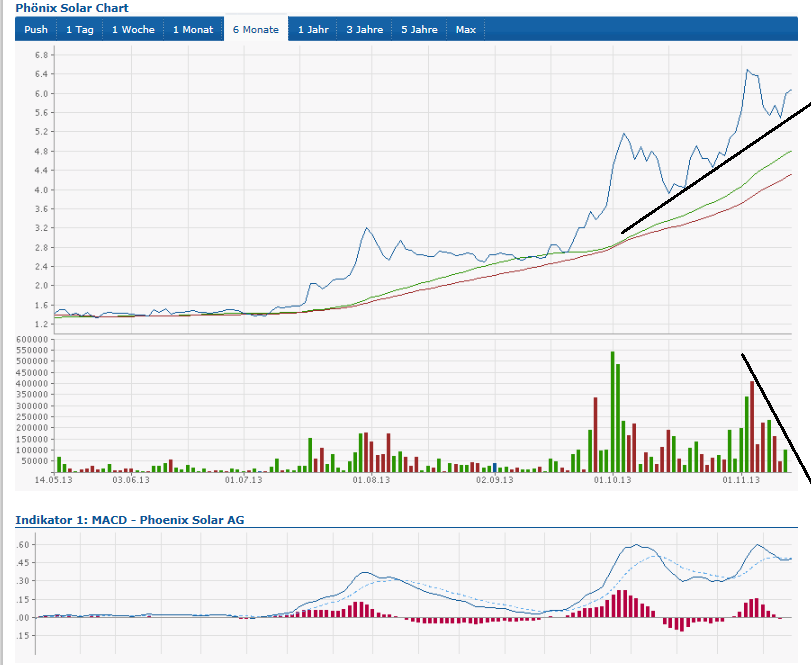Click the 14.05.13 date label

(x=54, y=480)
